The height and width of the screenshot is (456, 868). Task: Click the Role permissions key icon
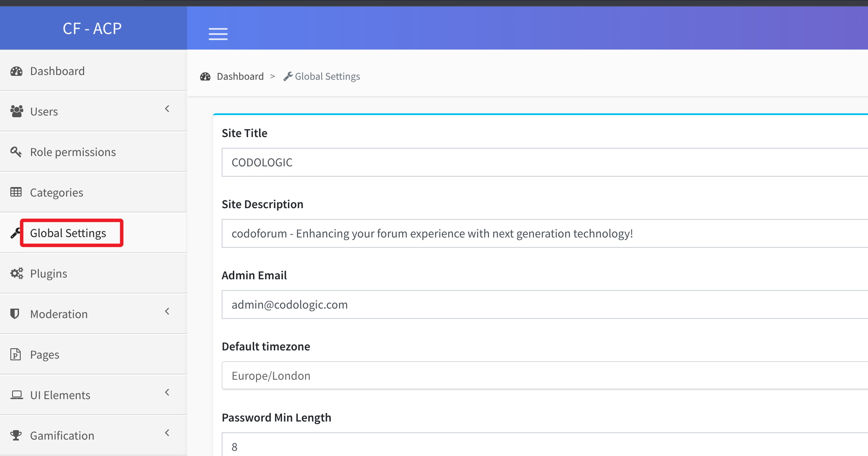click(x=16, y=152)
